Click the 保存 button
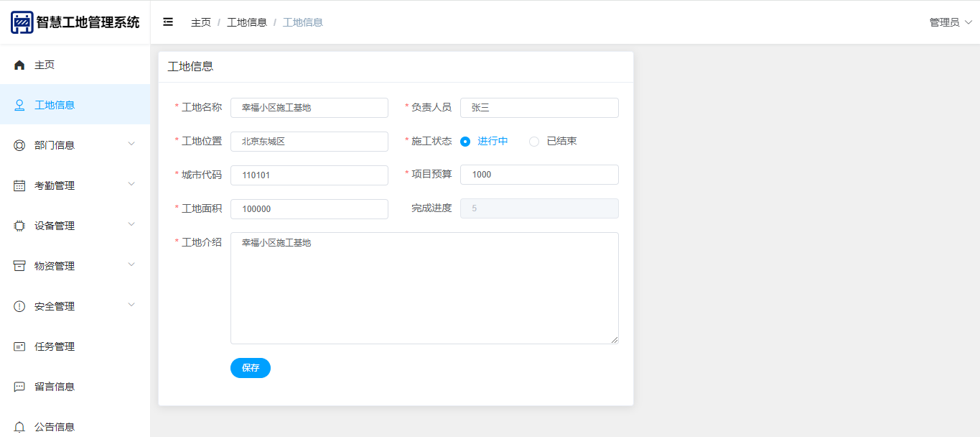Image resolution: width=980 pixels, height=437 pixels. 251,368
